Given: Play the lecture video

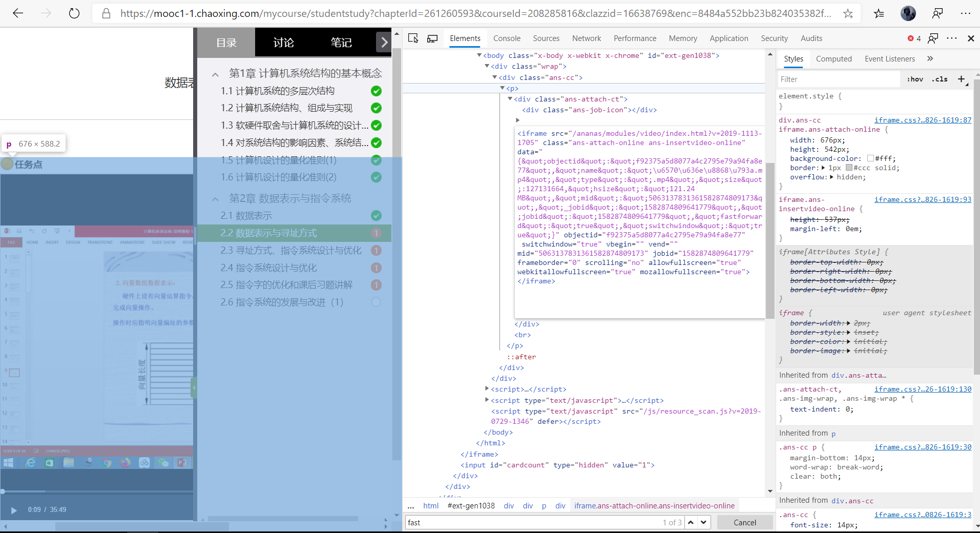Looking at the screenshot, I should 14,510.
